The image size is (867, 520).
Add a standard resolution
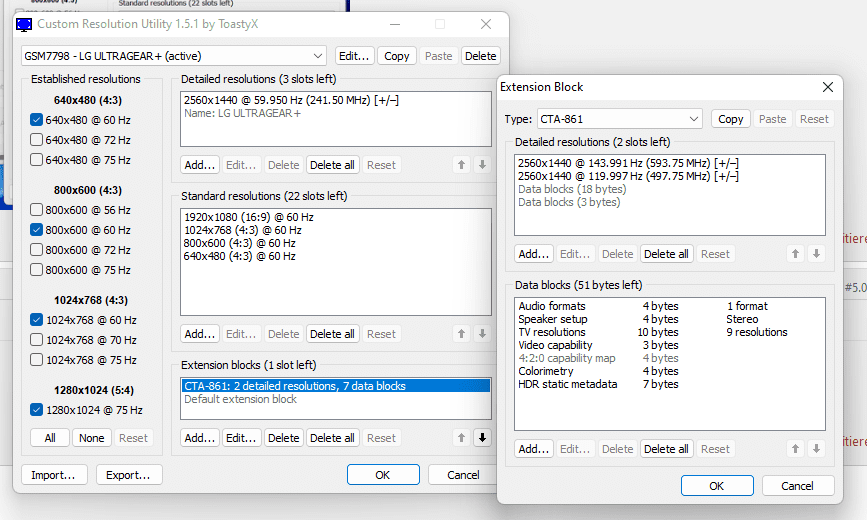click(200, 334)
